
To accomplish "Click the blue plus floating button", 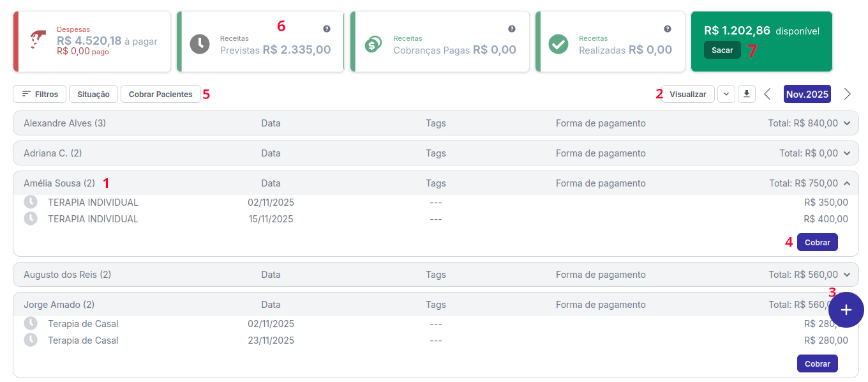I will pyautogui.click(x=846, y=310).
